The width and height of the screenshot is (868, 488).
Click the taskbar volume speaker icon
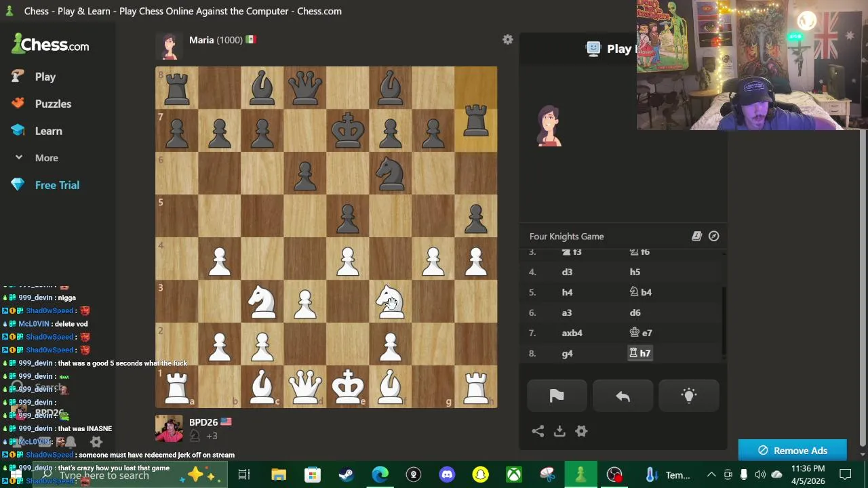(x=760, y=474)
